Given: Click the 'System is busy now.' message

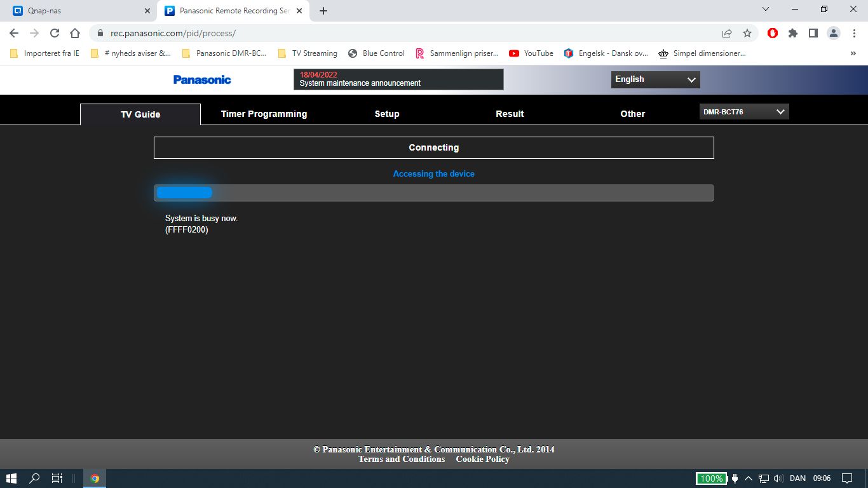Looking at the screenshot, I should [201, 218].
